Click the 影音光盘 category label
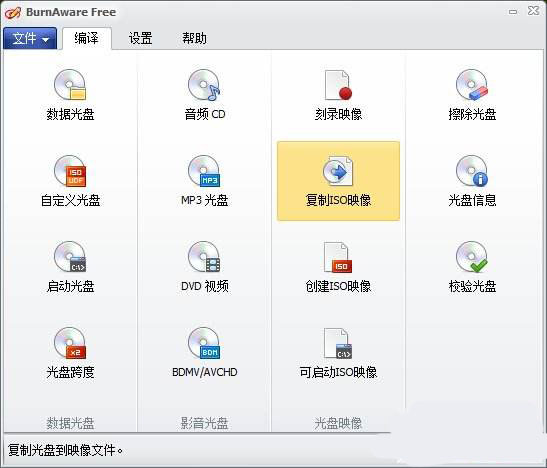This screenshot has width=547, height=468. coord(204,423)
